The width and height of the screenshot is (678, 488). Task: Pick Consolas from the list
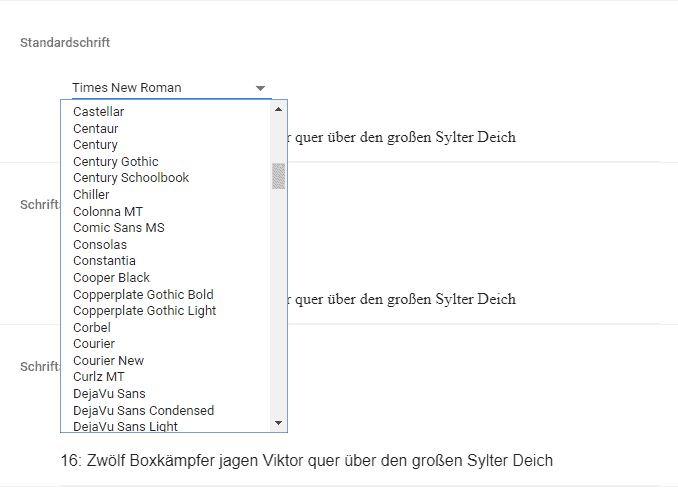coord(166,244)
